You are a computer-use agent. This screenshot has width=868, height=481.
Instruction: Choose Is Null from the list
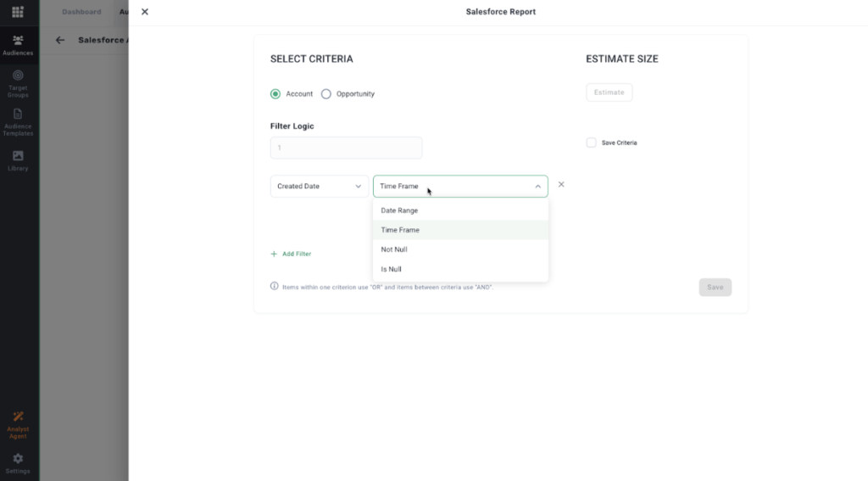[x=460, y=269]
